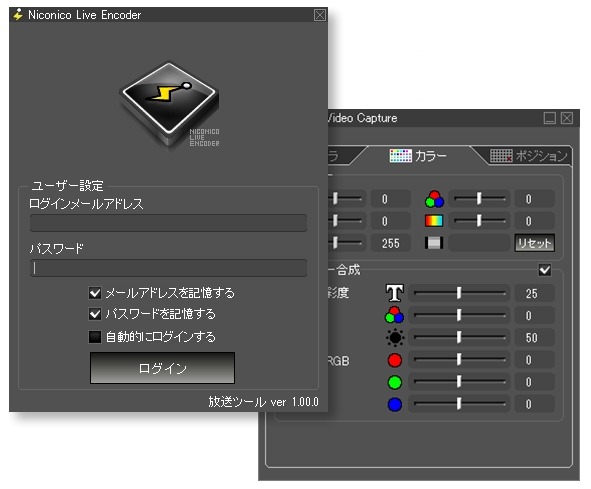Click the value field showing 255
The height and width of the screenshot is (489, 591).
[x=390, y=243]
